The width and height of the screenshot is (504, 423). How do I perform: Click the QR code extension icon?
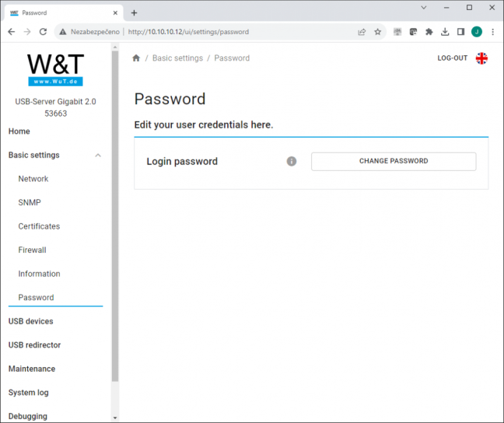(x=397, y=32)
